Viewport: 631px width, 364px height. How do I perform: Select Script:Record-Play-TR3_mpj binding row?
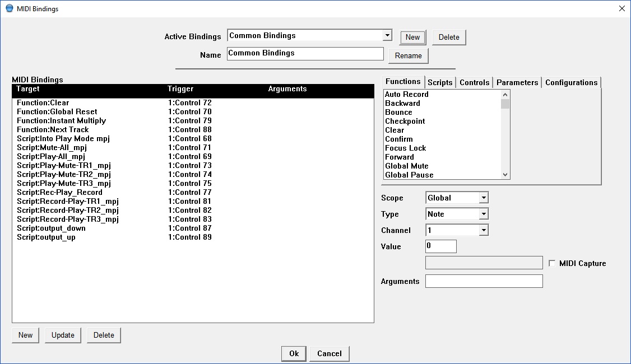[193, 219]
